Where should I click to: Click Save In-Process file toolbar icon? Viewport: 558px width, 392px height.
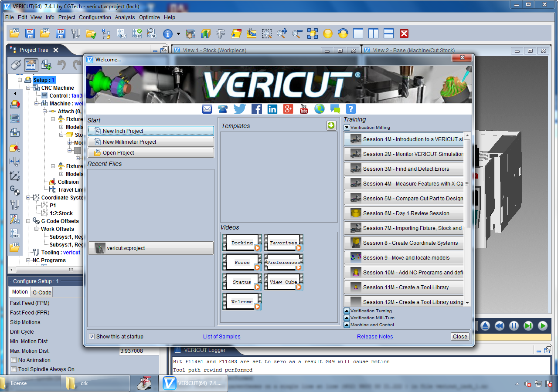(61, 34)
